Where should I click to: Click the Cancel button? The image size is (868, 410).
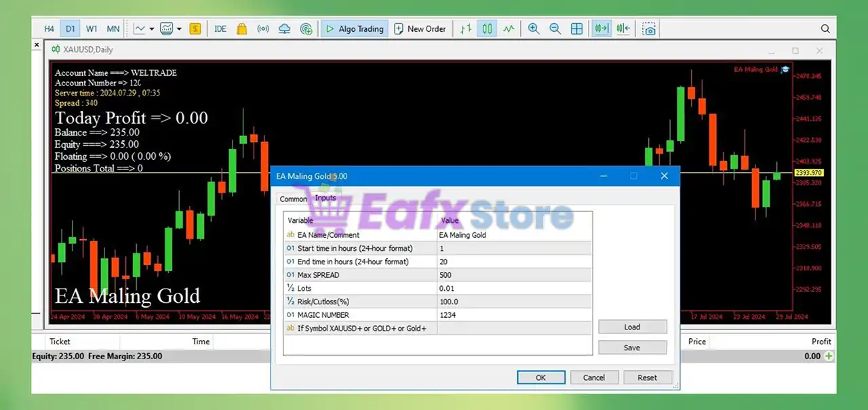pos(594,377)
